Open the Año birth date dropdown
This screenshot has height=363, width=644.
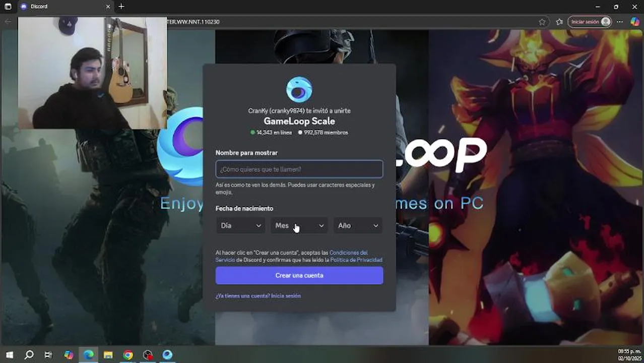click(358, 225)
